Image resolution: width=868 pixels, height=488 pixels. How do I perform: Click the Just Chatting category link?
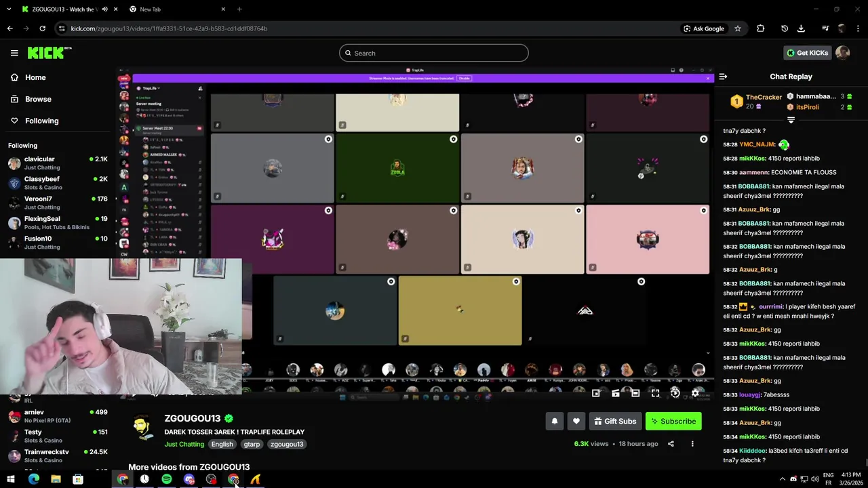184,444
